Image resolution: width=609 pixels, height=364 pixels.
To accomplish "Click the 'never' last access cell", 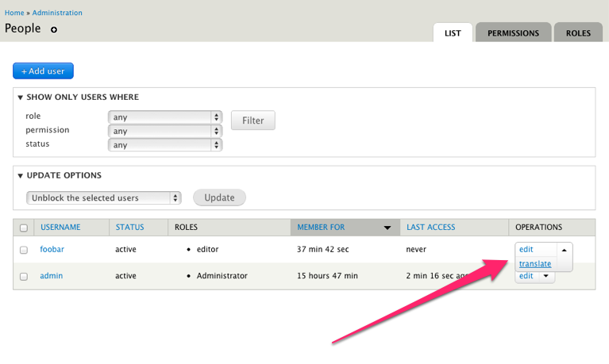I will point(416,250).
